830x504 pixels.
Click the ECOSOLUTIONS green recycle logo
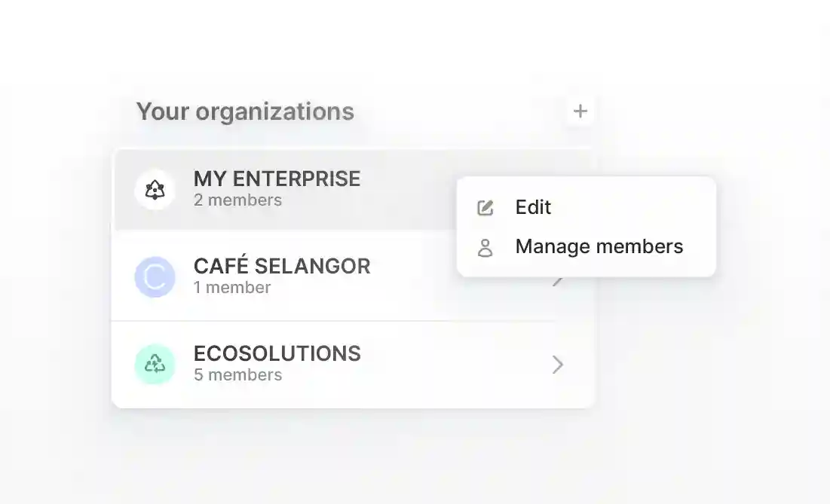pyautogui.click(x=155, y=365)
